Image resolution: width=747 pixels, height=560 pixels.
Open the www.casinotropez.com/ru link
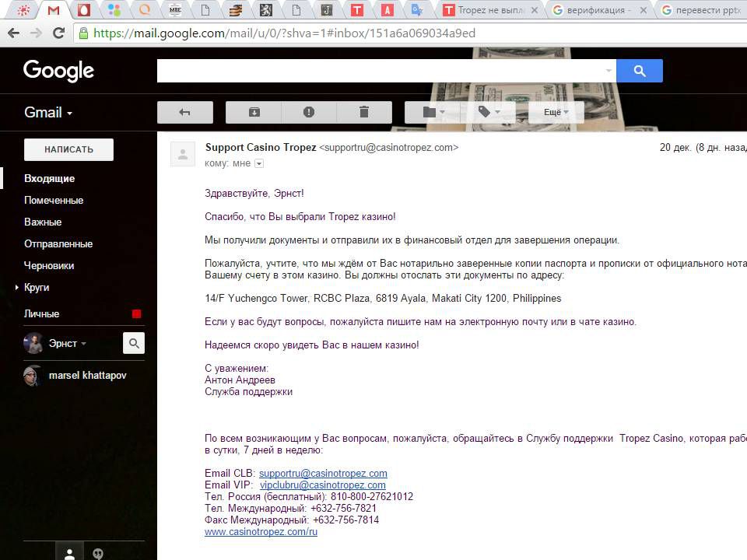(x=261, y=532)
